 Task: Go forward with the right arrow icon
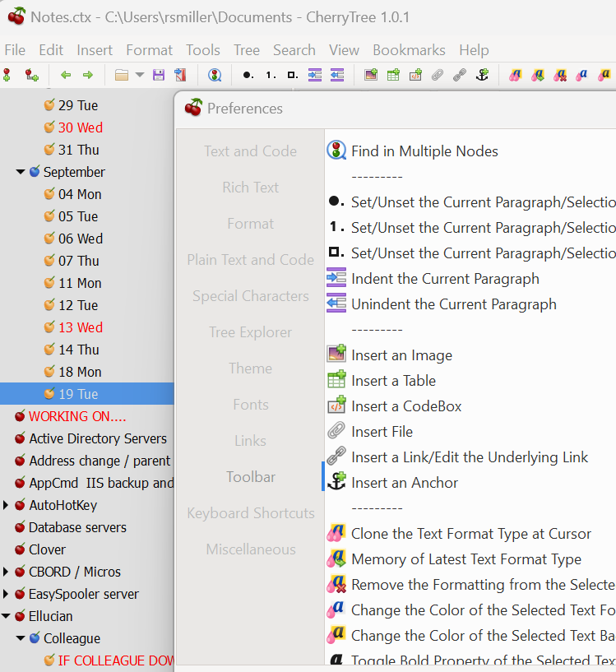(88, 75)
